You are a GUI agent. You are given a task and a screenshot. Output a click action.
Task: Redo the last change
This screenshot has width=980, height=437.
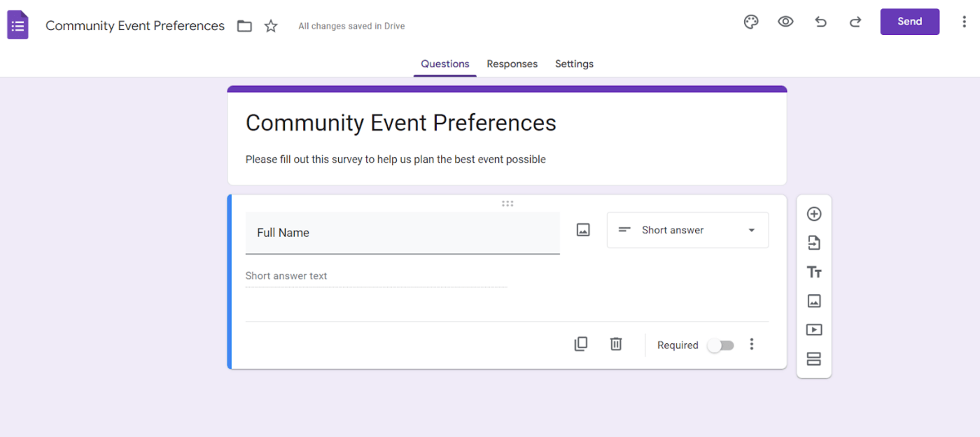pyautogui.click(x=855, y=22)
